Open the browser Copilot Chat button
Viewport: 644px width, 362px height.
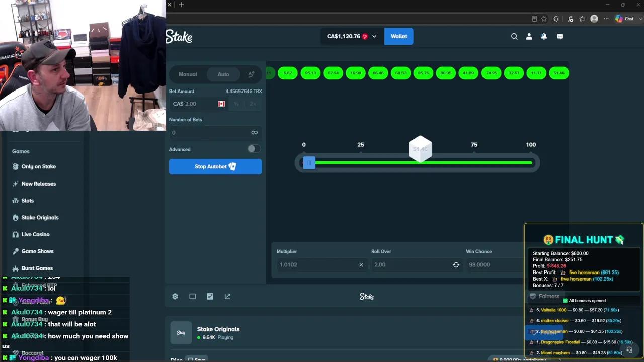625,19
